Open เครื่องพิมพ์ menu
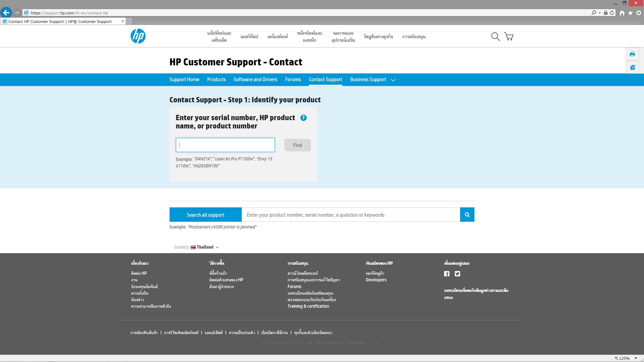 277,37
